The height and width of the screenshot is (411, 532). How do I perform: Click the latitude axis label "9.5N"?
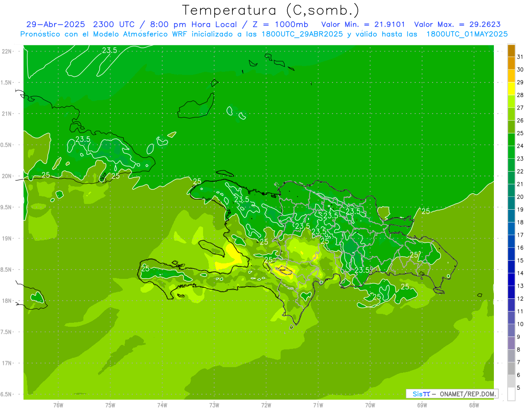[x=6, y=207]
